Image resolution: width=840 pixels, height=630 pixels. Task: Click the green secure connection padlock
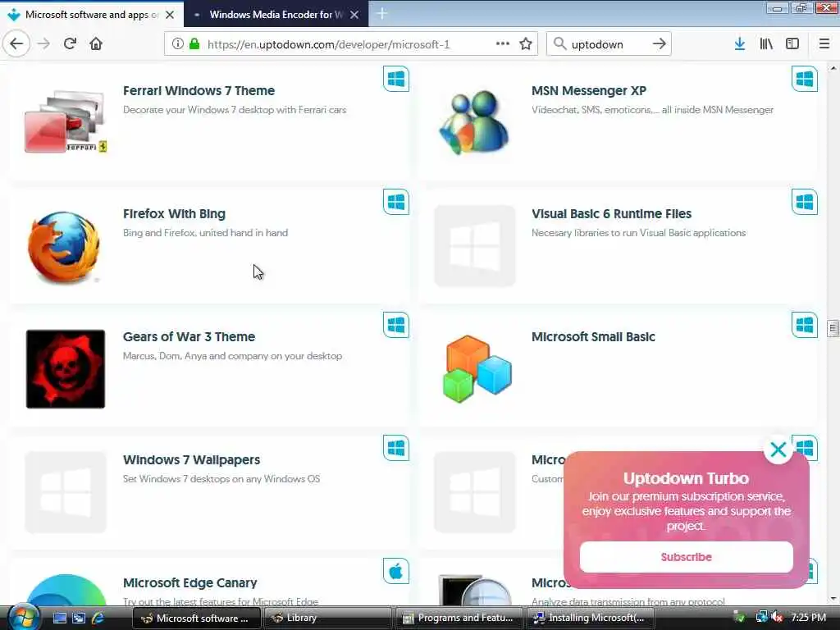[x=194, y=44]
